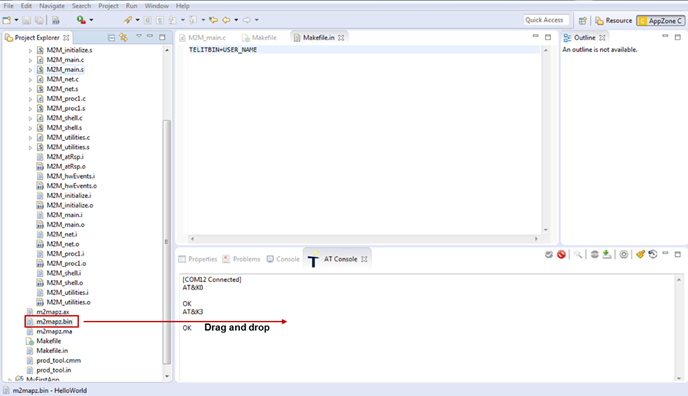
Task: Expand the M2M_initialize.s tree node
Action: click(x=30, y=50)
